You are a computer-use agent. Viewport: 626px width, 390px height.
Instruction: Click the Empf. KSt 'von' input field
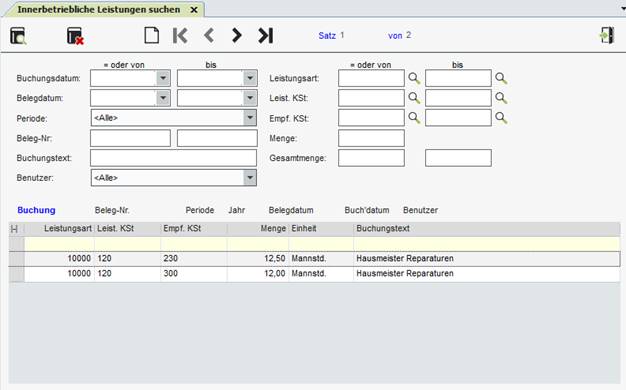pyautogui.click(x=371, y=118)
